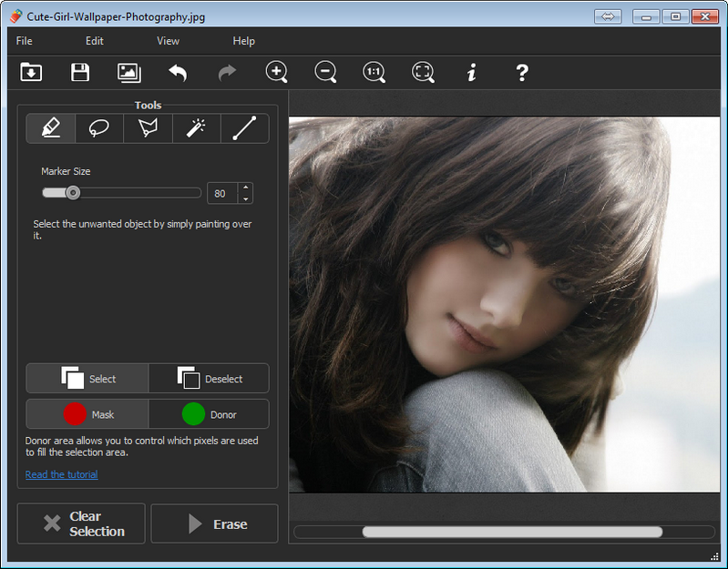Select the Line tool
This screenshot has height=569, width=728.
coord(245,128)
